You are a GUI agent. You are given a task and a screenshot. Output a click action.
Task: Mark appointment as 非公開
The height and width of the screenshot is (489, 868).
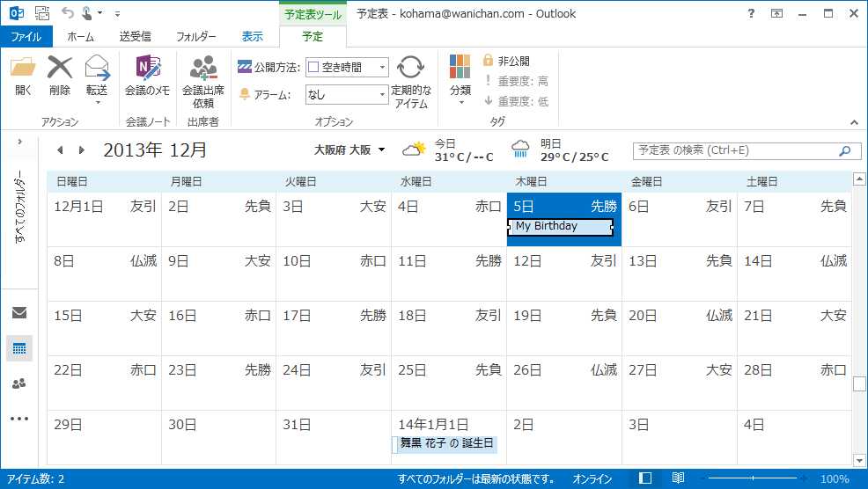coord(506,61)
